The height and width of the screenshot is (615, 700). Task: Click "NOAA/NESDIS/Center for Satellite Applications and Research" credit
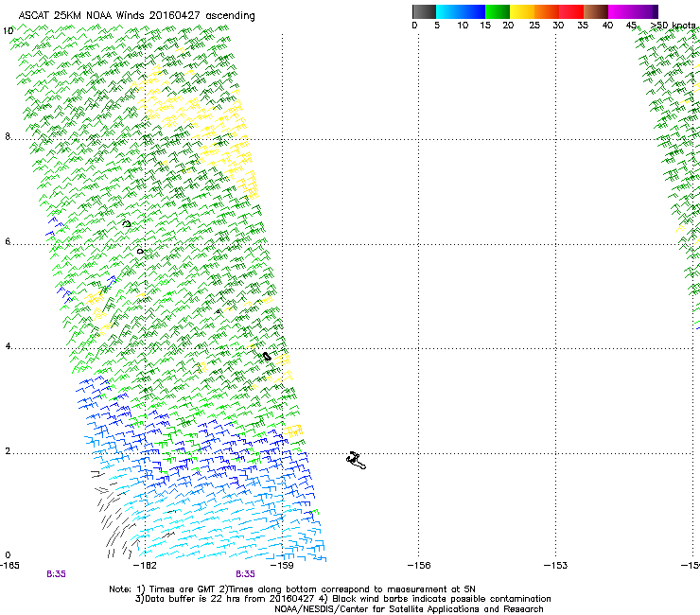pos(409,609)
